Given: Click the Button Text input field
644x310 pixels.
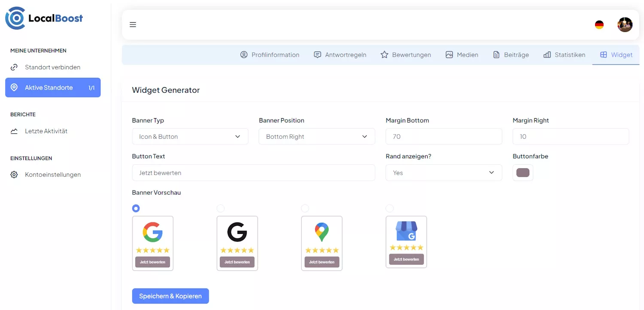Looking at the screenshot, I should point(254,172).
